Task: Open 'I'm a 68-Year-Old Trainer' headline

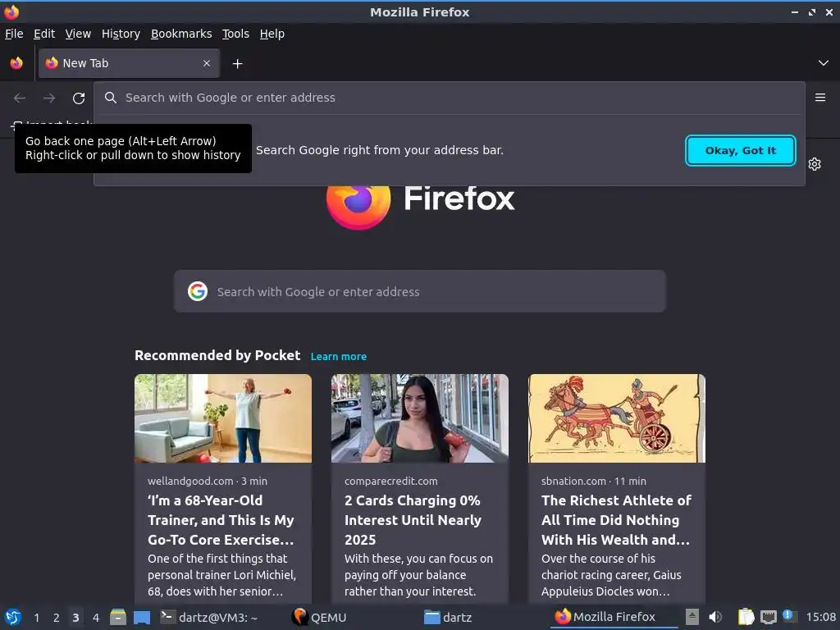Action: (x=221, y=520)
